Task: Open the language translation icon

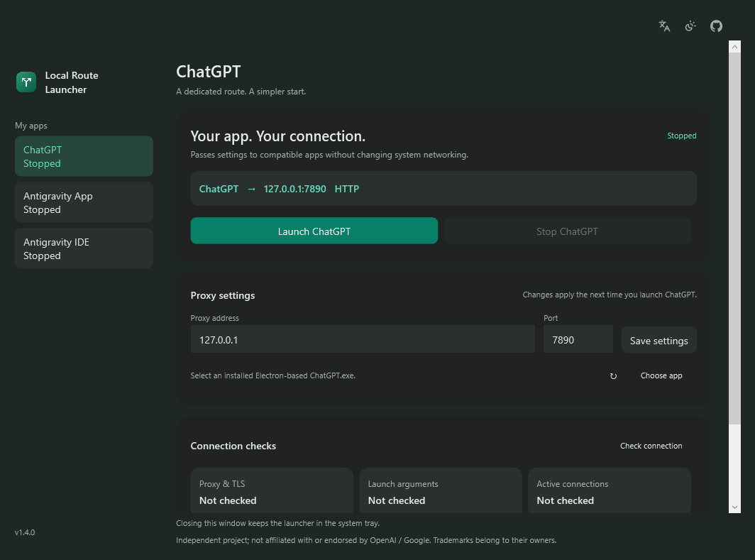Action: pos(664,26)
